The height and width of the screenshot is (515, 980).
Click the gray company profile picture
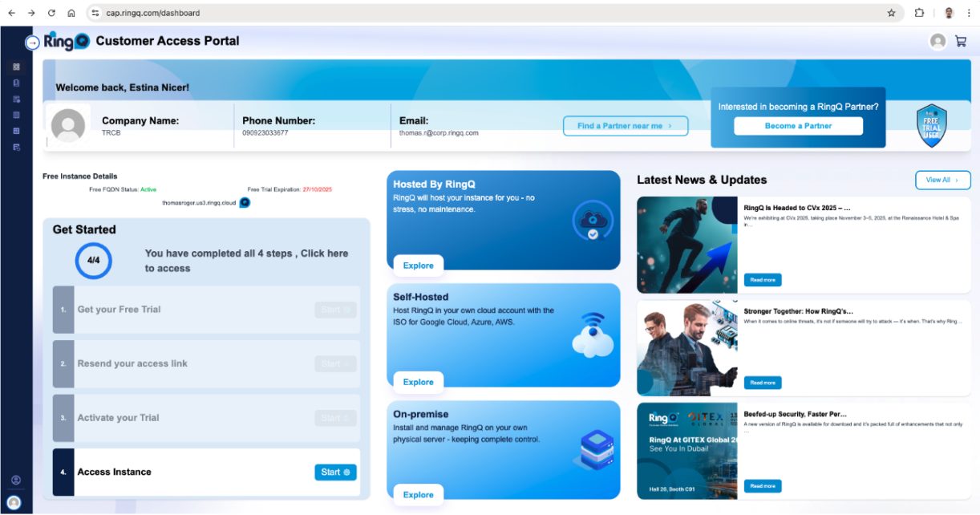(x=68, y=126)
